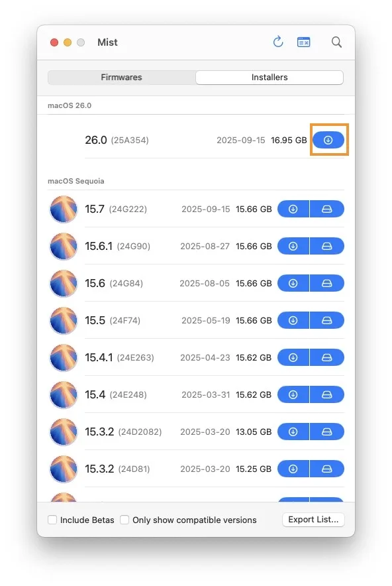392x586 pixels.
Task: Create bootable installer for 15.4.1 (24E263)
Action: coord(327,358)
